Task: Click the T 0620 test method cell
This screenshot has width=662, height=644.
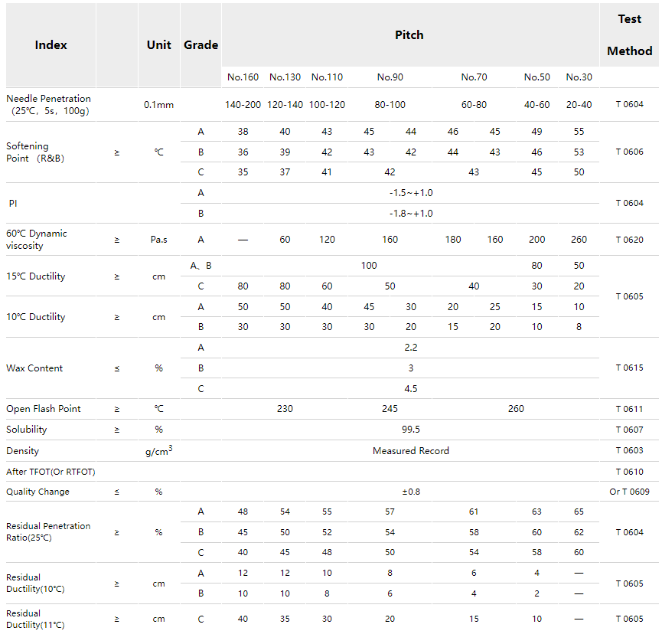Action: coord(629,240)
